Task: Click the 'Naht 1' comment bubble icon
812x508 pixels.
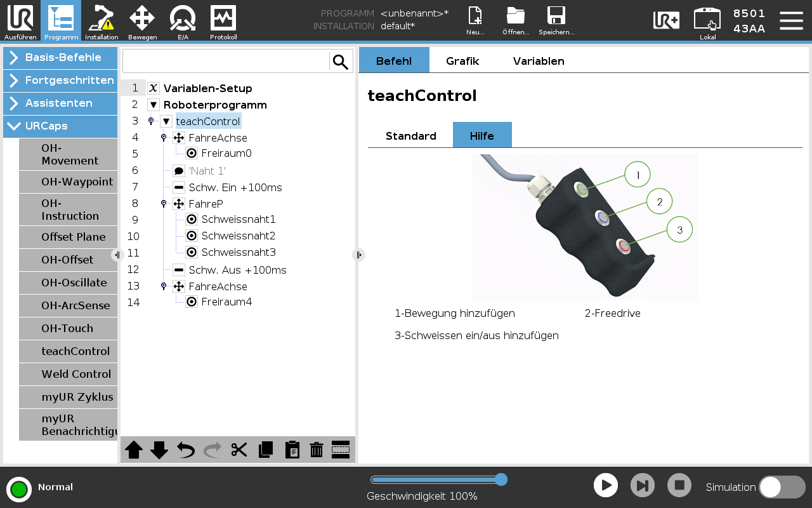Action: pyautogui.click(x=179, y=171)
